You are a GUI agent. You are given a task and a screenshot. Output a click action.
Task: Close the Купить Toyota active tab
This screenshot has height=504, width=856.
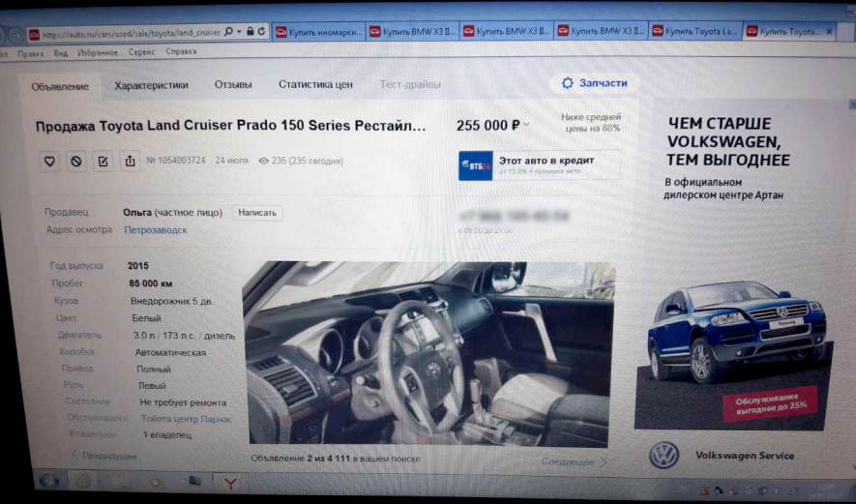pos(829,32)
